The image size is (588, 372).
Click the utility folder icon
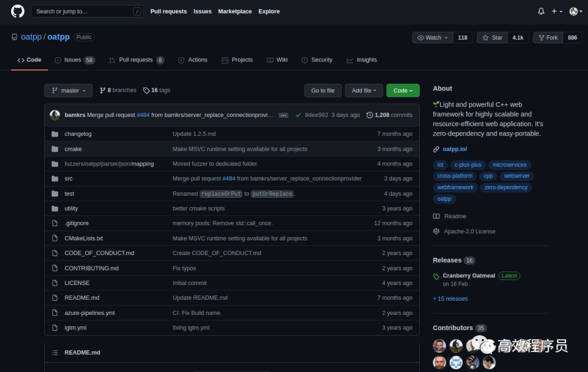click(55, 208)
